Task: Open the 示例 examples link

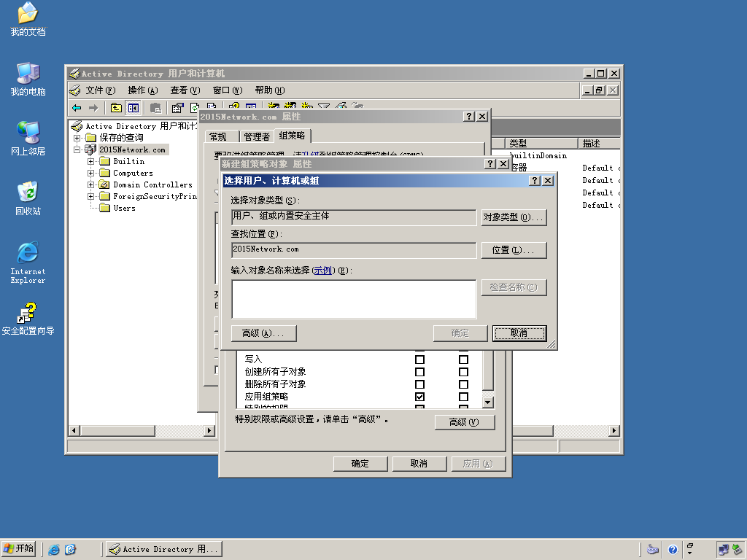Action: click(323, 271)
